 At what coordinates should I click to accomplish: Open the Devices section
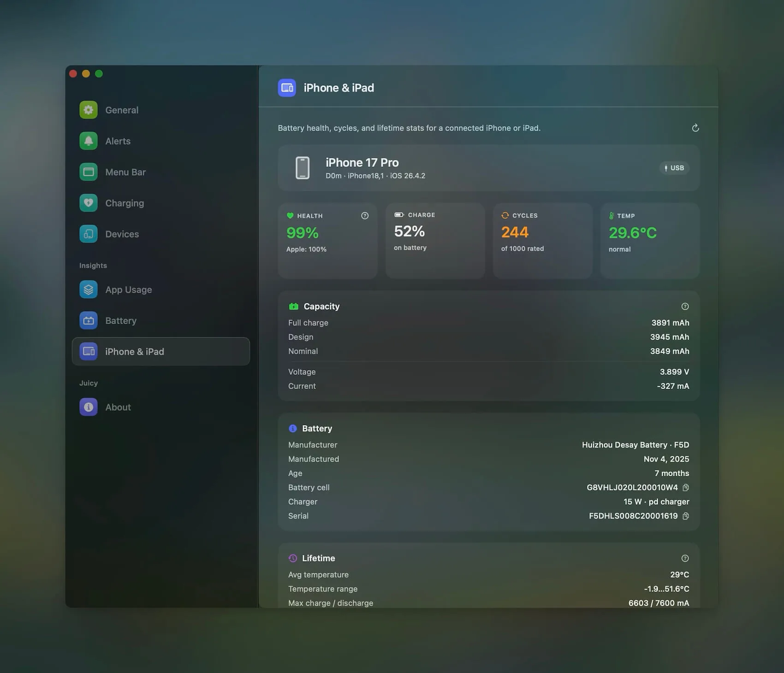tap(122, 234)
